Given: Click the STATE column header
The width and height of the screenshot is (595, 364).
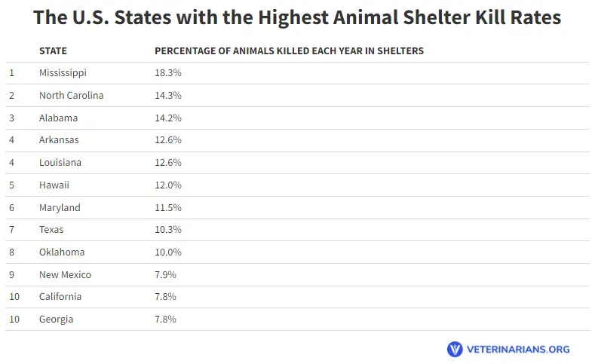Looking at the screenshot, I should point(53,51).
